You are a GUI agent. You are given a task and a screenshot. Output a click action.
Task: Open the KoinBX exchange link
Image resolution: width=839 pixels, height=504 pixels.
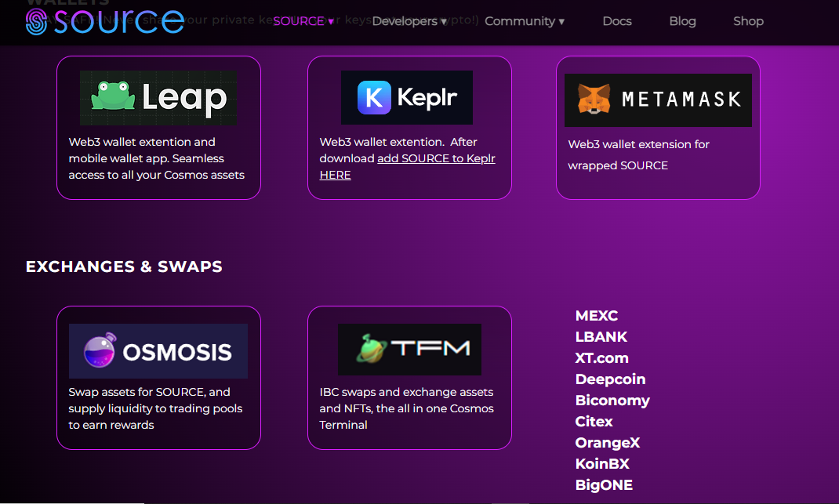click(602, 464)
